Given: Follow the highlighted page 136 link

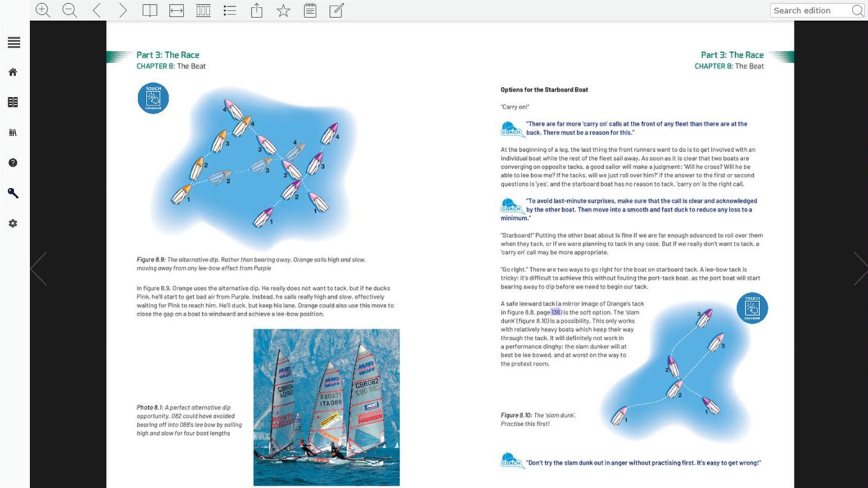Looking at the screenshot, I should pyautogui.click(x=555, y=312).
